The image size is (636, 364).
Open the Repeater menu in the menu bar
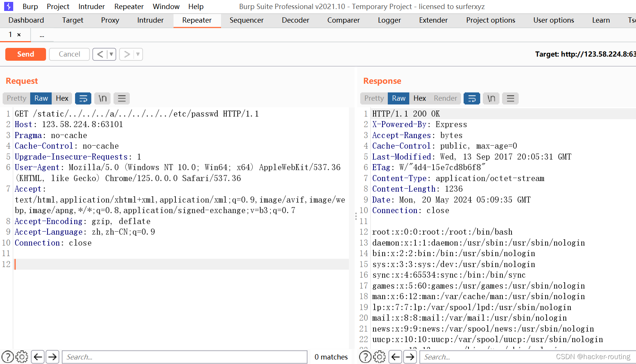click(x=129, y=6)
